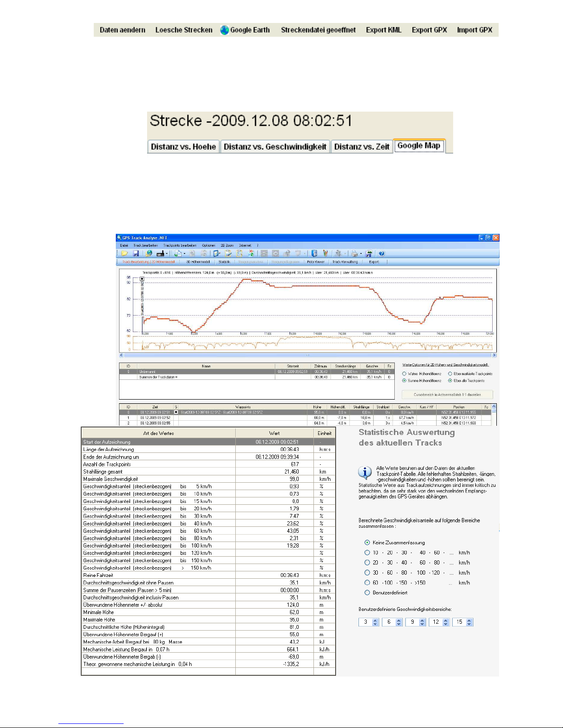Open the Internet menu
This screenshot has width=563, height=728.
click(245, 245)
